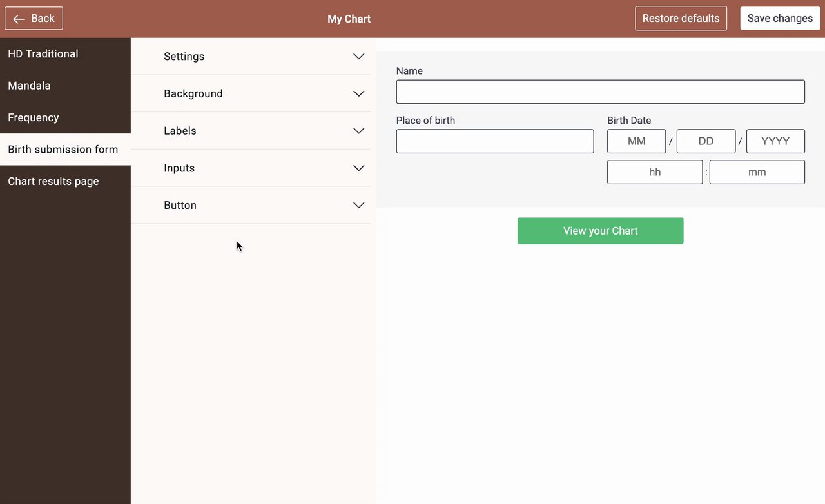The image size is (825, 504).
Task: Expand the Settings section chevron
Action: point(359,57)
